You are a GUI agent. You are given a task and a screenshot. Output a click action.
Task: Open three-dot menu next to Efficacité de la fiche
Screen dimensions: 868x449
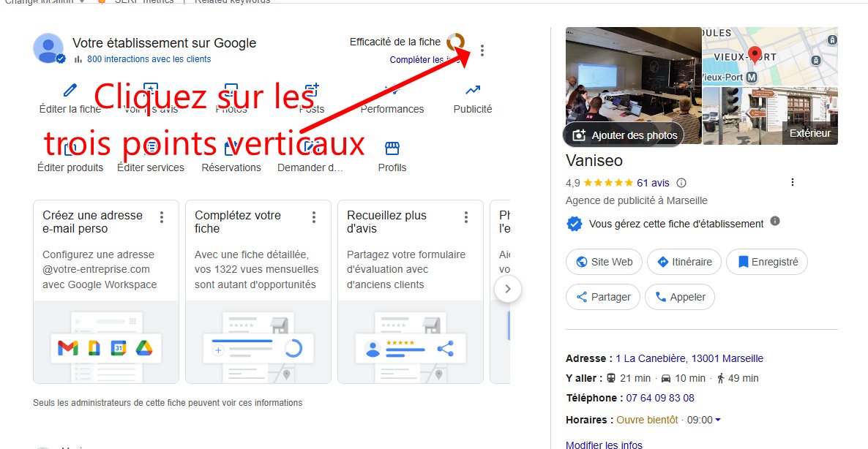point(482,51)
